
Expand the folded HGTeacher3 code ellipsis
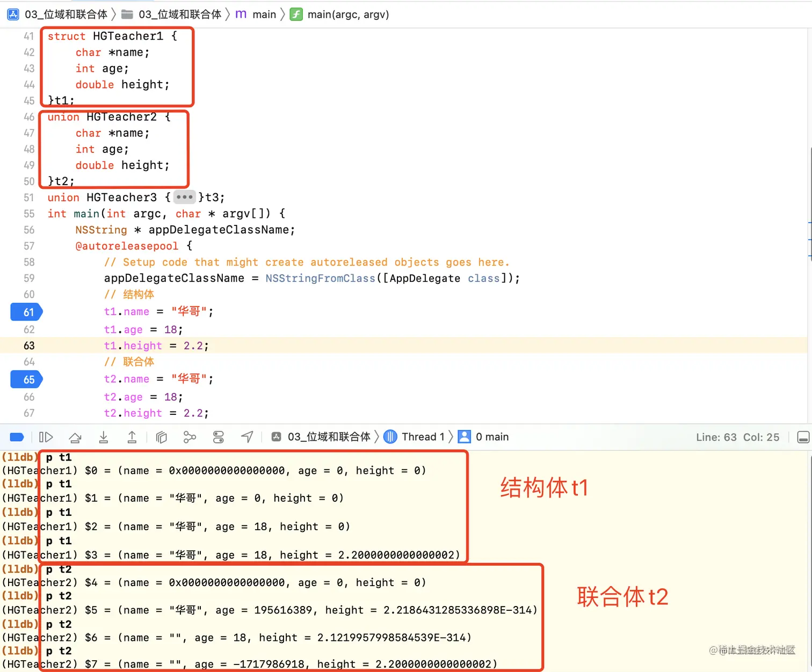[x=184, y=197]
